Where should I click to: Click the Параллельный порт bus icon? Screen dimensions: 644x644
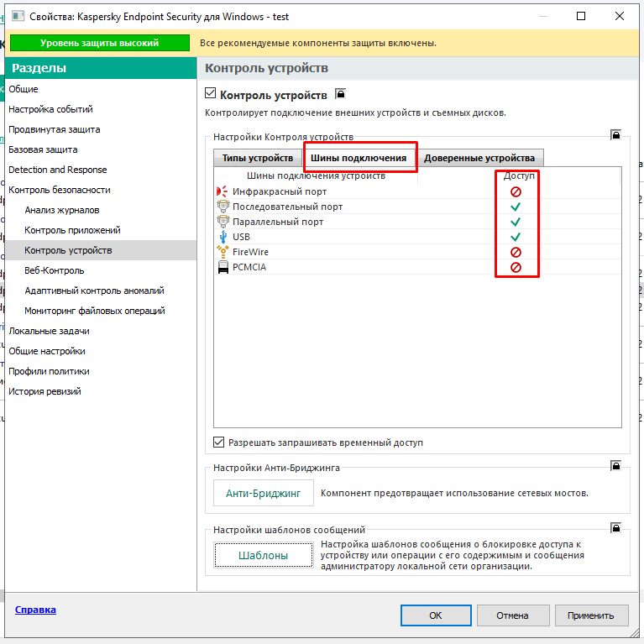point(223,222)
